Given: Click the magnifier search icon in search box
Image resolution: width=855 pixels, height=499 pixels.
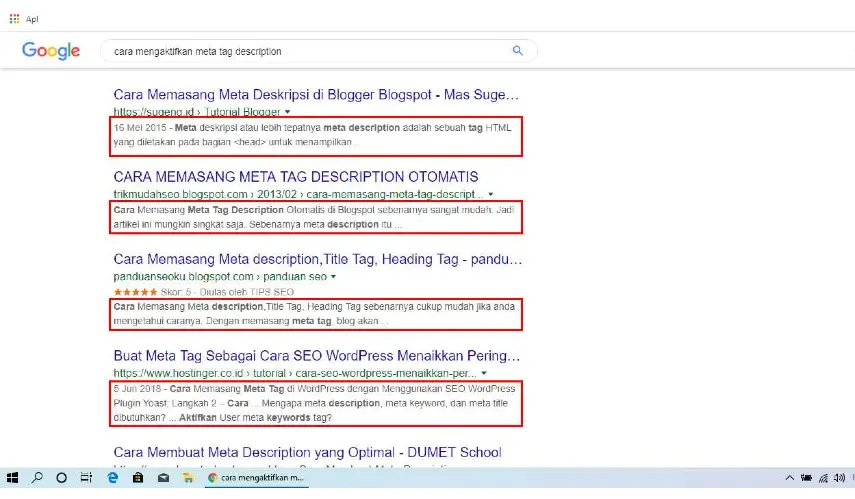Looking at the screenshot, I should click(x=517, y=51).
